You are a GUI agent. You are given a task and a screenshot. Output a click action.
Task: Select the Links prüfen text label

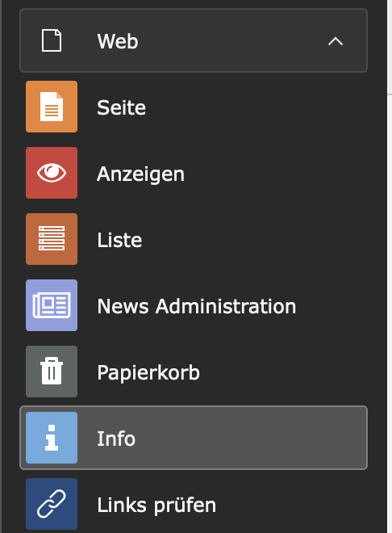[x=156, y=506]
